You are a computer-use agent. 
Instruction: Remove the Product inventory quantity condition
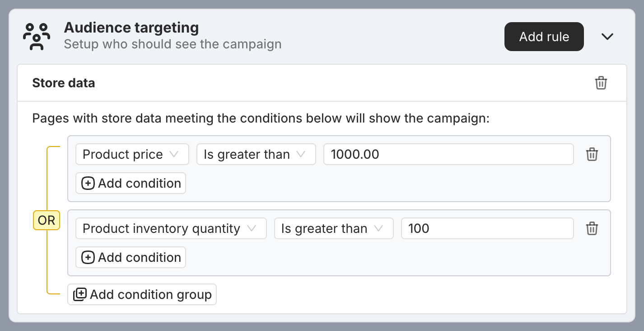[592, 229]
